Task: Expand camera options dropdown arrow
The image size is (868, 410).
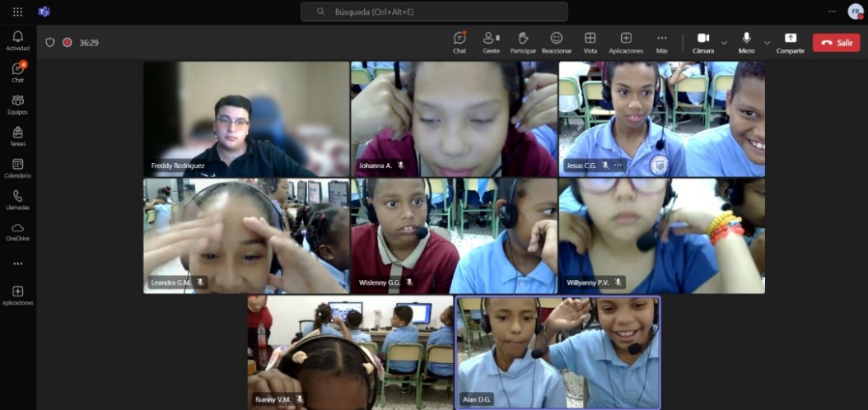Action: point(724,43)
